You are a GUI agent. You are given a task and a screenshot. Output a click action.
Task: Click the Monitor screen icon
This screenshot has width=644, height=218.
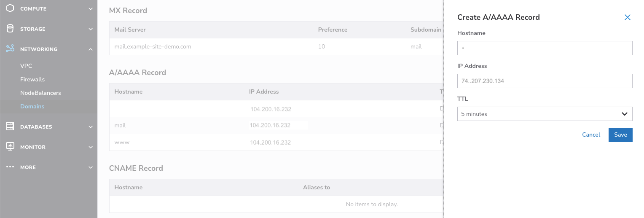click(10, 147)
